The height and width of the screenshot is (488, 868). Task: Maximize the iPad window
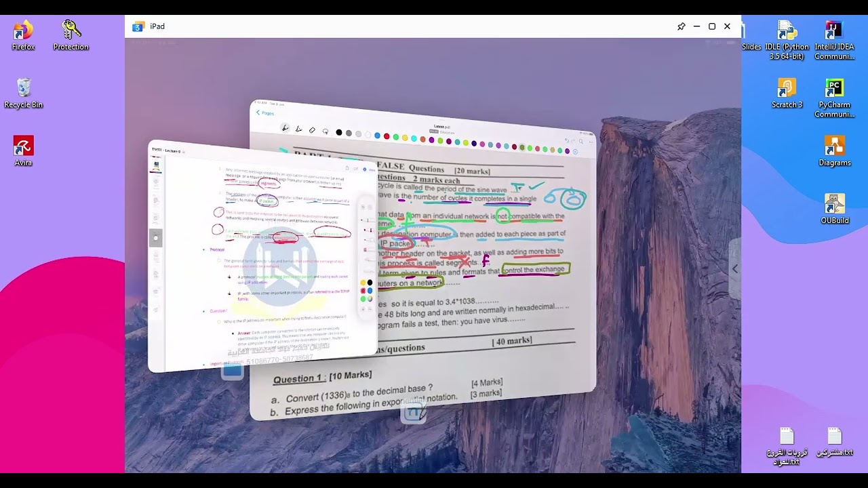point(712,26)
